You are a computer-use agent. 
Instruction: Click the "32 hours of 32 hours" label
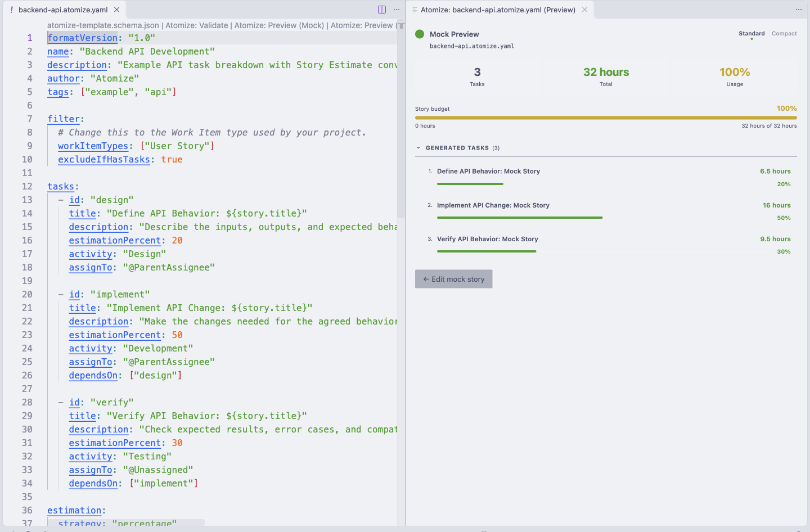(769, 126)
